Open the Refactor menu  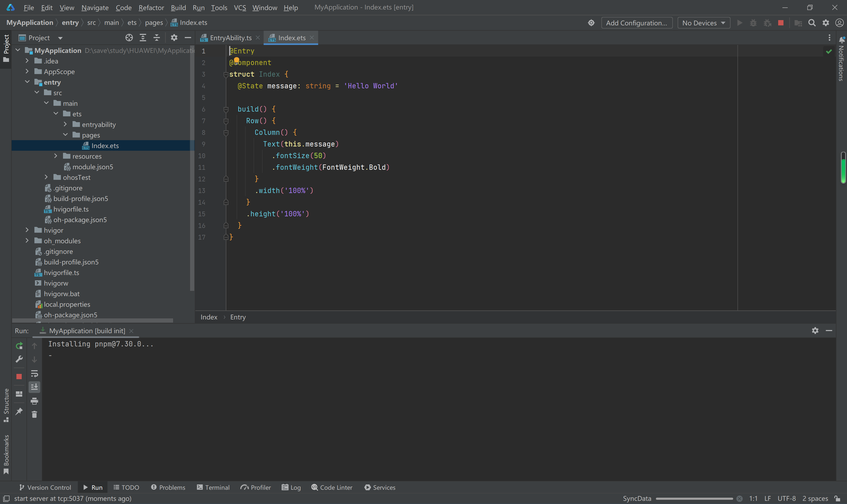coord(151,7)
